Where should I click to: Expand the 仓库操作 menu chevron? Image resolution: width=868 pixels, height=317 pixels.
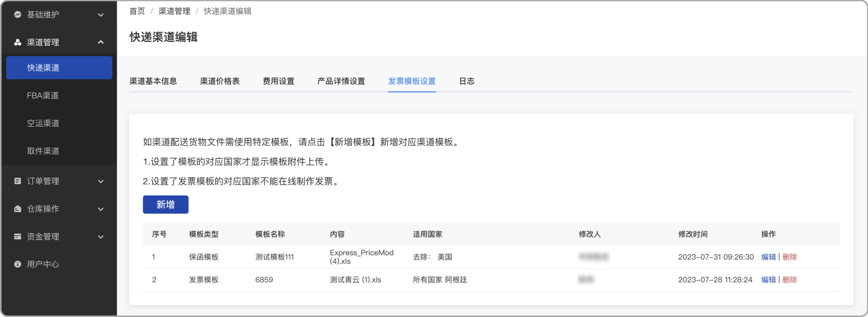[101, 209]
